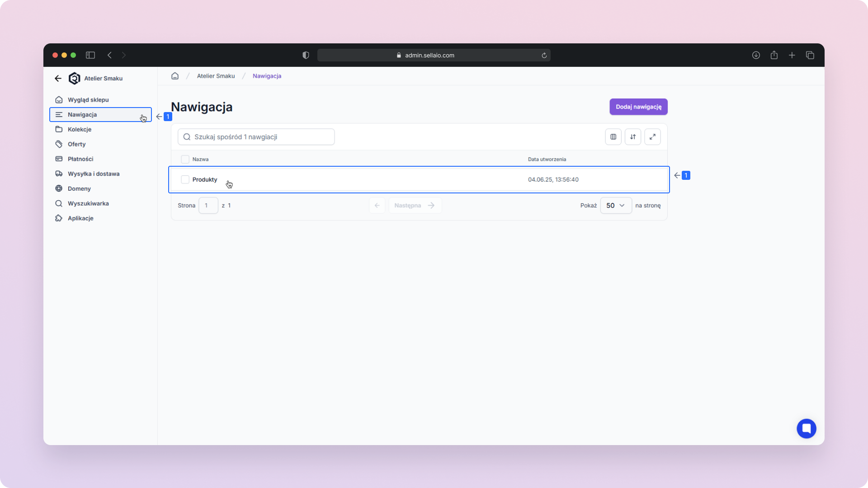The width and height of the screenshot is (868, 488).
Task: Open the chat support bubble
Action: tap(806, 428)
